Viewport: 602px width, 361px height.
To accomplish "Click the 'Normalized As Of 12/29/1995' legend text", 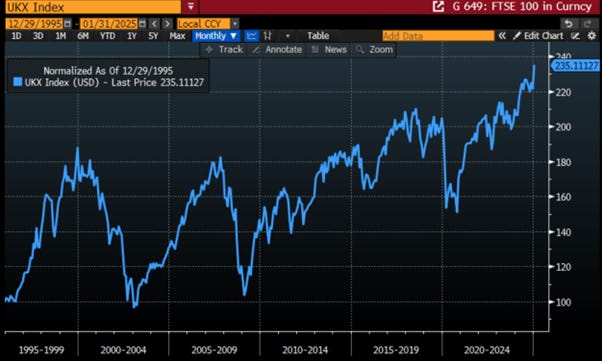I will pyautogui.click(x=108, y=71).
